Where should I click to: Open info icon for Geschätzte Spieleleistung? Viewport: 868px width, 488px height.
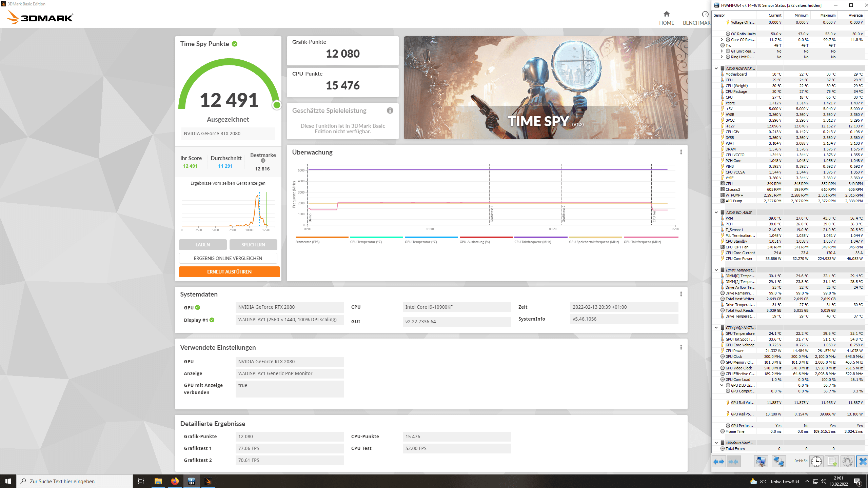[390, 110]
